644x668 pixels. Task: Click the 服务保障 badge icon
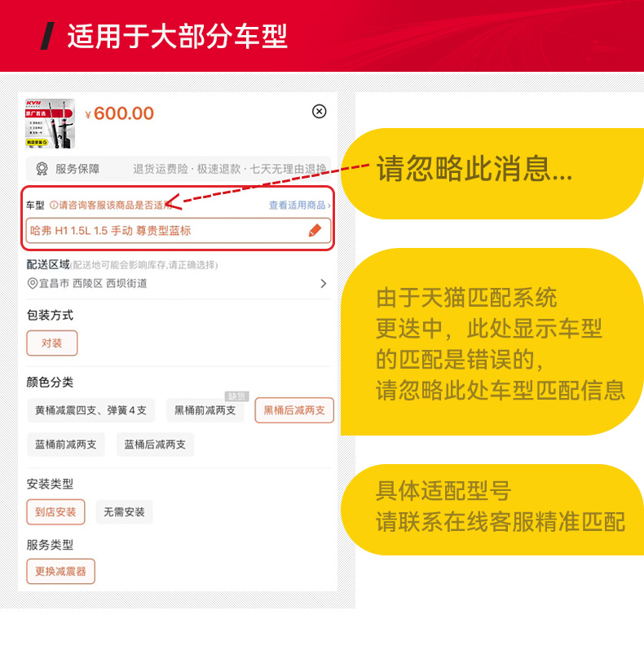pyautogui.click(x=42, y=169)
